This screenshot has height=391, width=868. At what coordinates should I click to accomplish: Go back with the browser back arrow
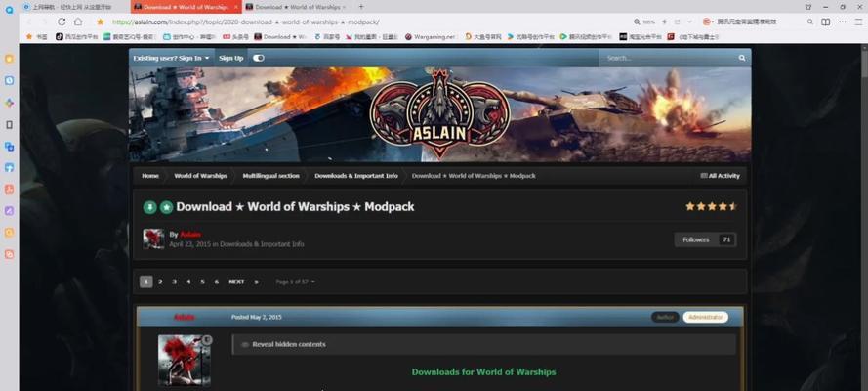(28, 22)
